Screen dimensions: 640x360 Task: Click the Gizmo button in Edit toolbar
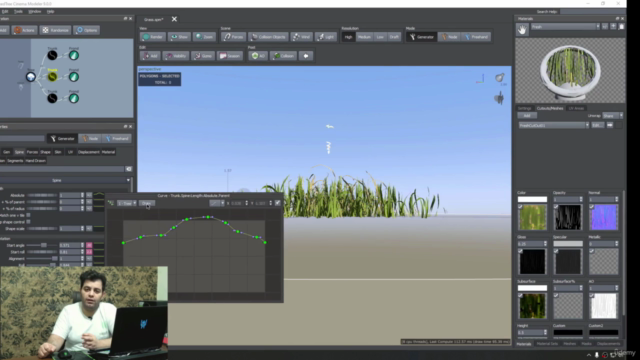(203, 56)
